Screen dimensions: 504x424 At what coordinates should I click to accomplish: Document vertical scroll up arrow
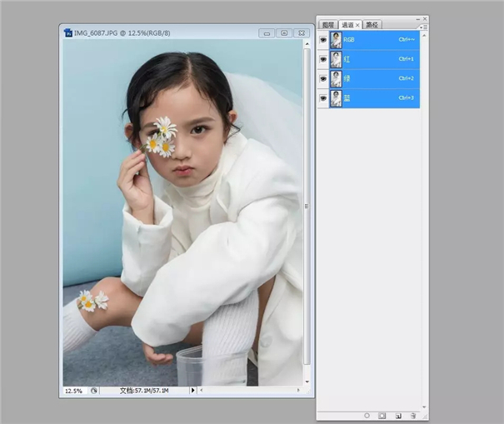307,43
